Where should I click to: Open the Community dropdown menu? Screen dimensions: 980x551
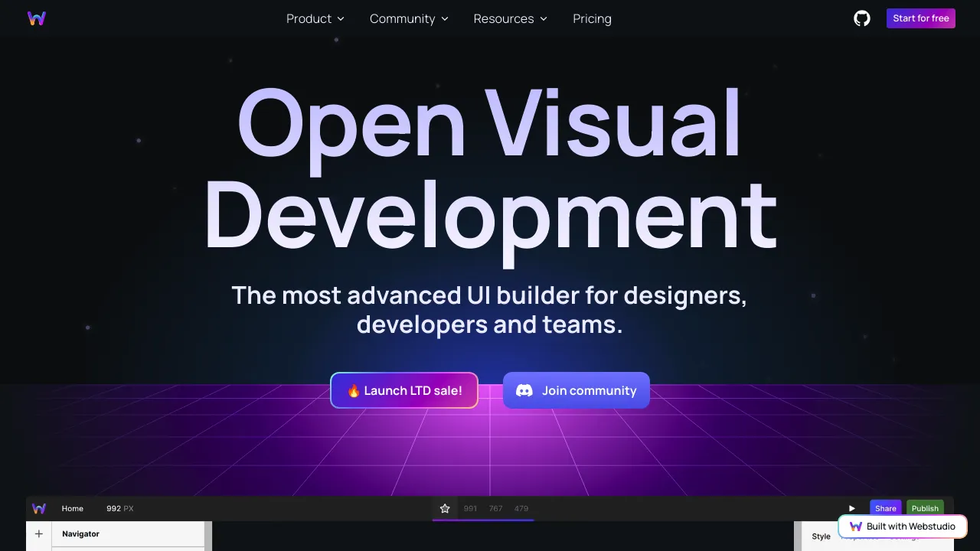[x=408, y=18]
